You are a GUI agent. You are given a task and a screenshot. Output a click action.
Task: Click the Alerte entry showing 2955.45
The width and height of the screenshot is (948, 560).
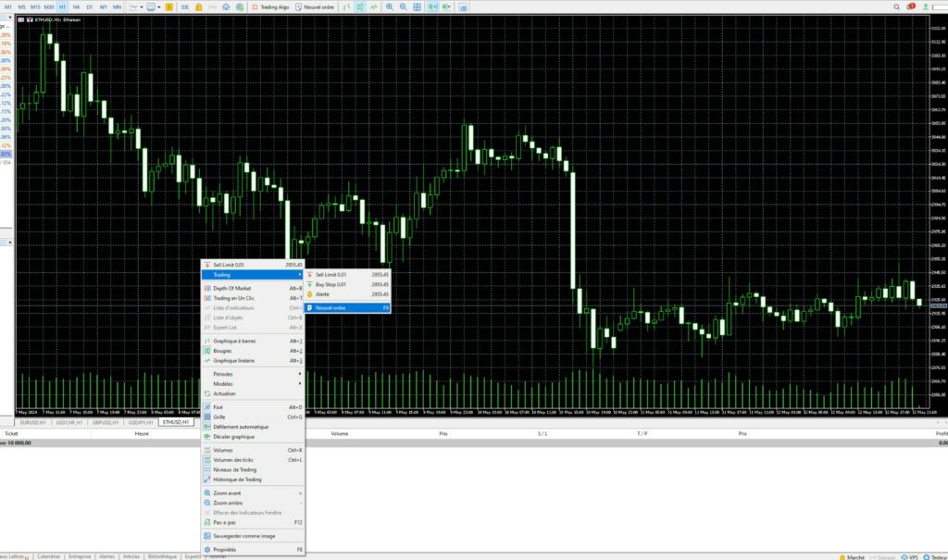333,294
